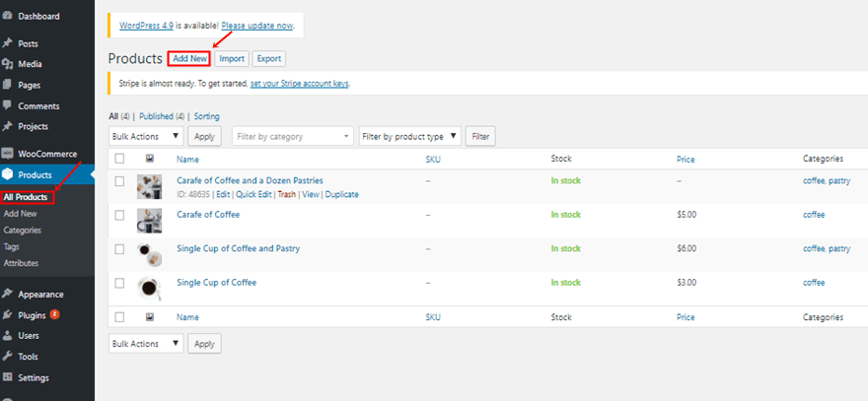Open the WooCommerce menu item

[x=47, y=155]
